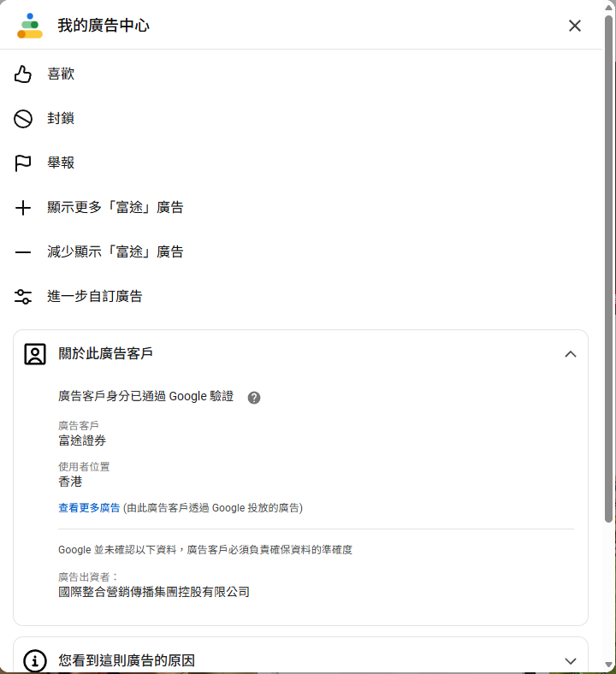This screenshot has width=616, height=674.
Task: Collapse the 關於此廣告客戶 section
Action: [571, 354]
